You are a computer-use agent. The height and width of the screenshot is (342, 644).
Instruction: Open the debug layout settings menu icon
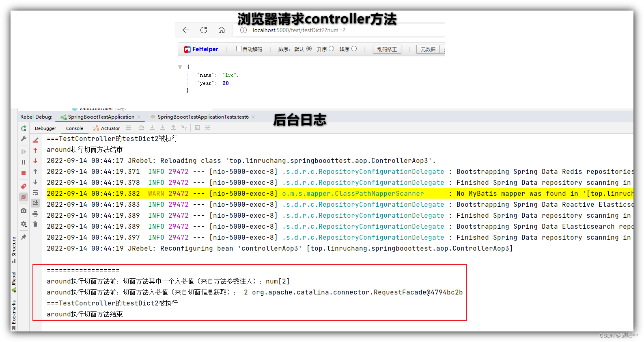128,128
